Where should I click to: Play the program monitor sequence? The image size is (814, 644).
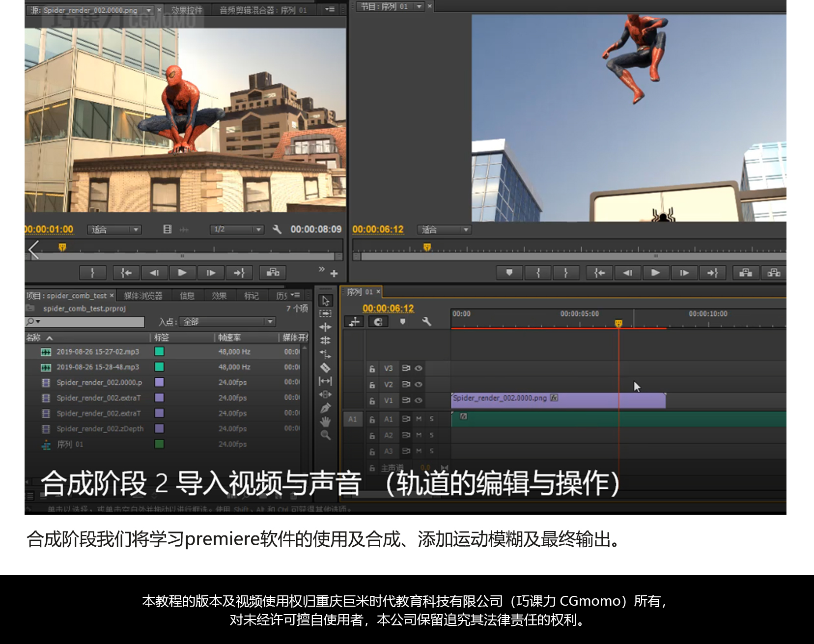click(655, 273)
